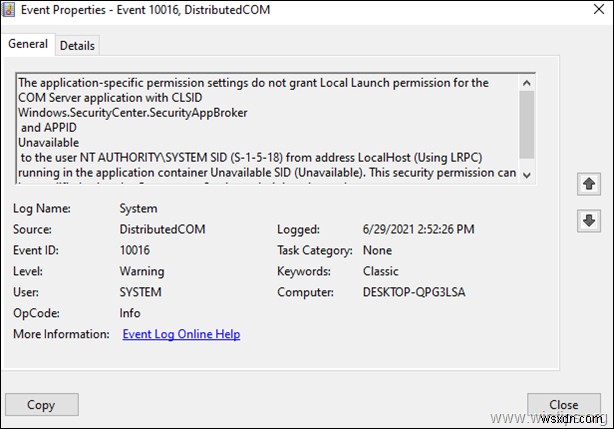Click the NT AUTHORITY\SYSTEM SID description line
The image size is (614, 429).
[251, 158]
